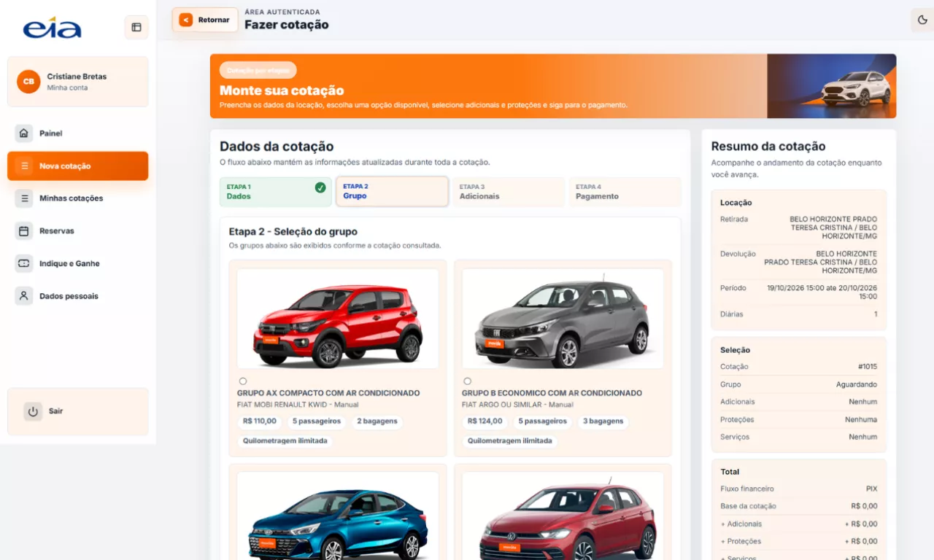Image resolution: width=934 pixels, height=560 pixels.
Task: Click GRUPO B ECONOMICO COM AR CONDICIONADO title
Action: tap(552, 393)
